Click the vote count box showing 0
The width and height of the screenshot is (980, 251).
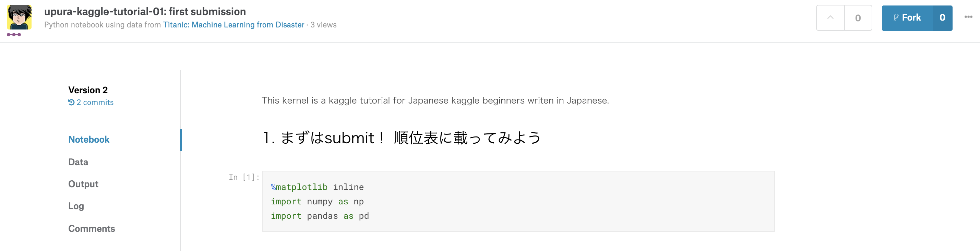858,18
